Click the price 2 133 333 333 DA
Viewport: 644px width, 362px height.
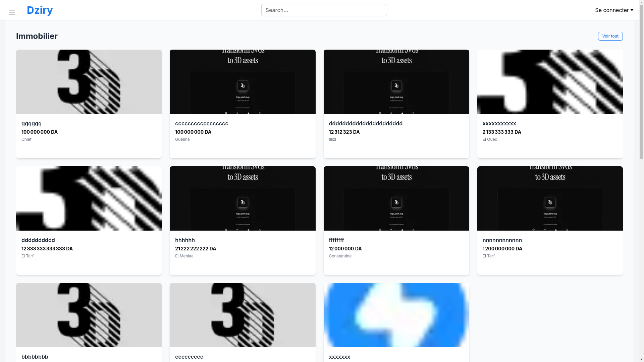(502, 132)
